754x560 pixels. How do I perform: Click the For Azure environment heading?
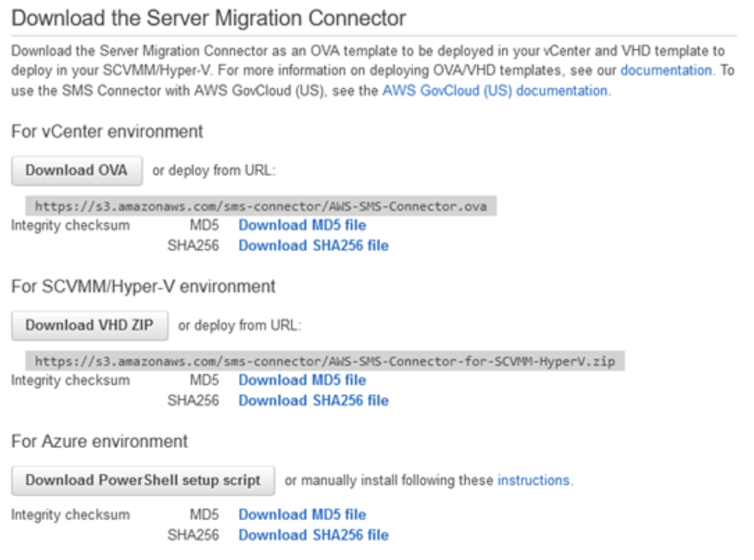99,442
